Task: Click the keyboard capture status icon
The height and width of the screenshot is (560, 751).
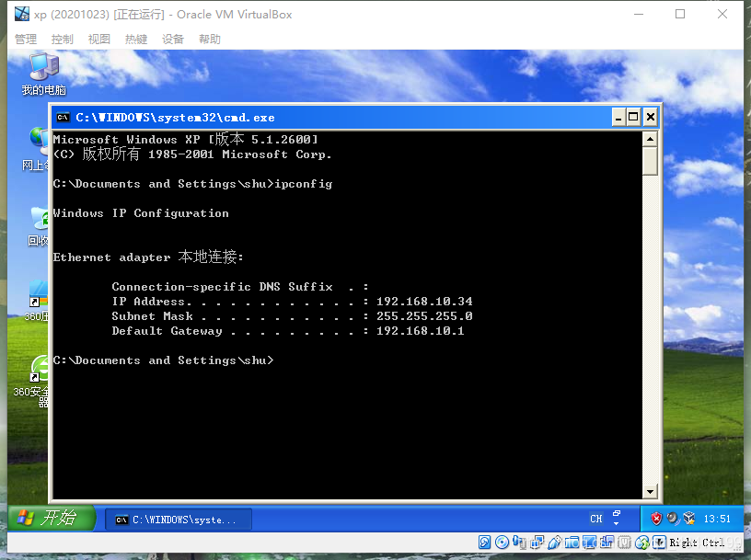Action: pos(659,542)
